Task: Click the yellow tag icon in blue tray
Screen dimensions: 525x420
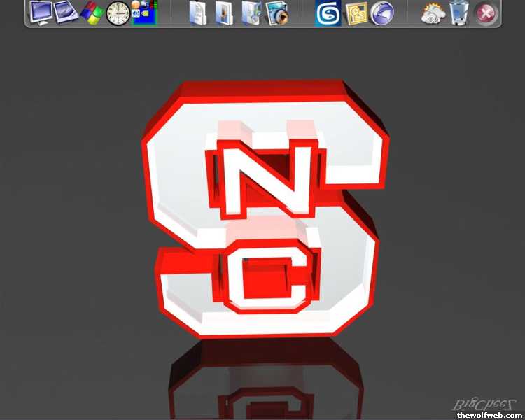Action: coord(146,13)
